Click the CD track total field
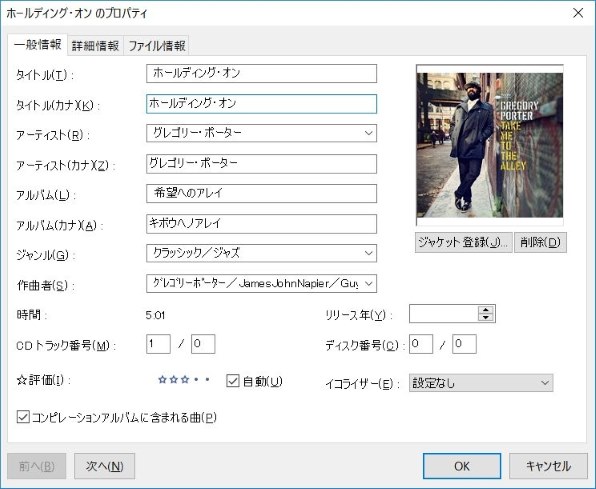Viewport: 596px width, 489px height. [203, 344]
